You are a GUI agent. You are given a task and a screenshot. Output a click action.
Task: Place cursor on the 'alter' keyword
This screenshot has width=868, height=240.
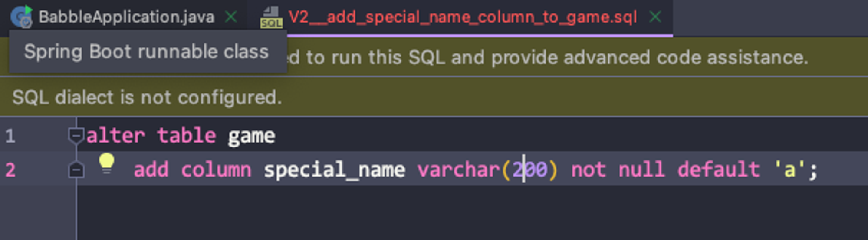(115, 136)
